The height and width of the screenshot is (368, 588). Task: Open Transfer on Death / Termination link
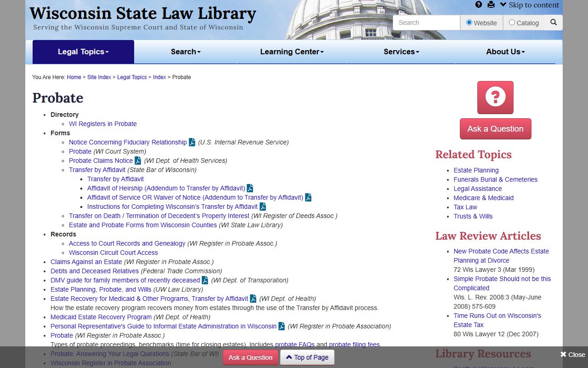[159, 216]
